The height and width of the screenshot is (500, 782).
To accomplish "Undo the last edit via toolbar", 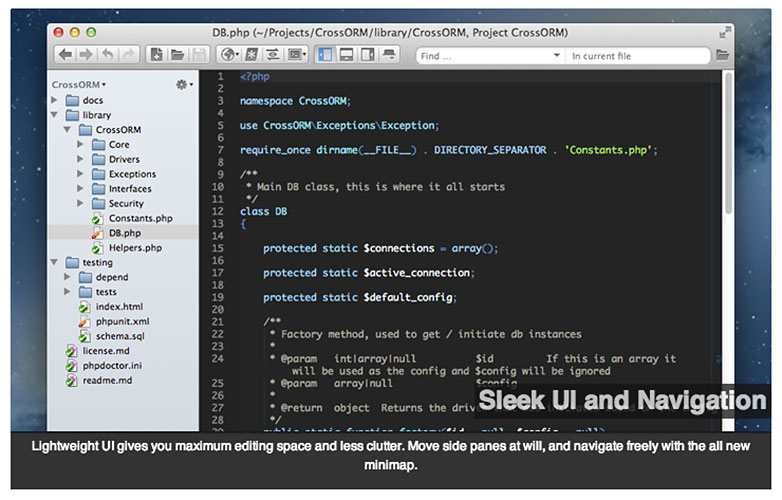I will tap(107, 55).
